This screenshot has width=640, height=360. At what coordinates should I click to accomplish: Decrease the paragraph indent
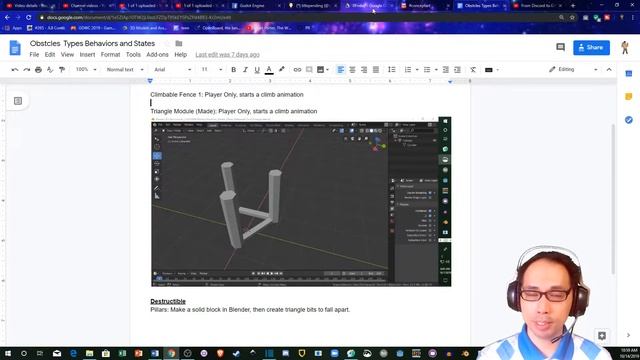point(446,70)
